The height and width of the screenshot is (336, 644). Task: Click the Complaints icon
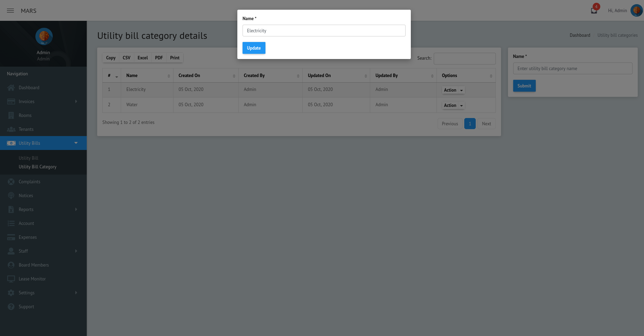(11, 182)
